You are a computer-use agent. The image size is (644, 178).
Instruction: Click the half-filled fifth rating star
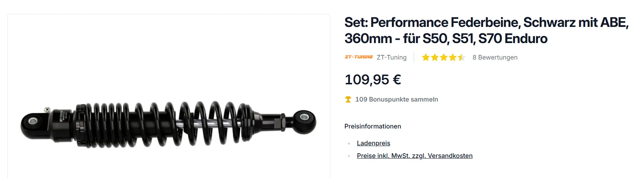[461, 57]
